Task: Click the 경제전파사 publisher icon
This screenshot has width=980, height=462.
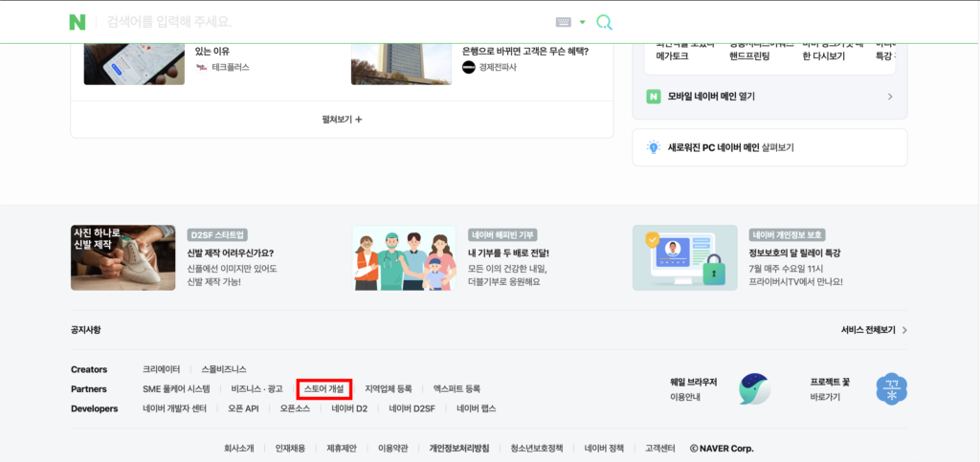Action: (468, 67)
